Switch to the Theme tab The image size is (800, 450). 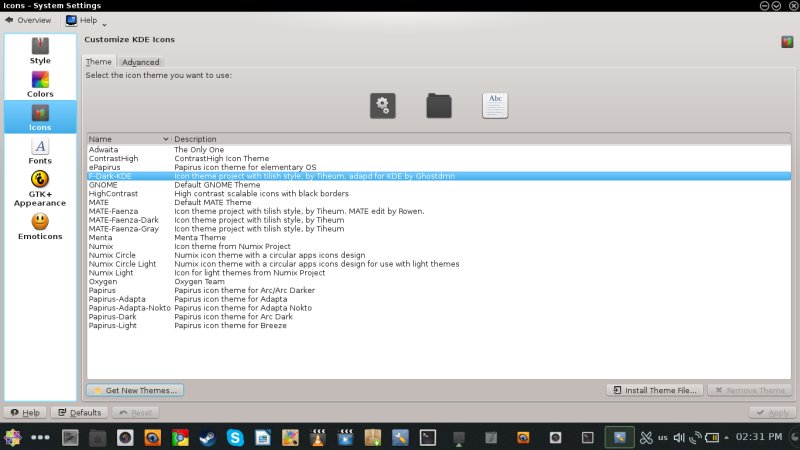click(x=99, y=62)
